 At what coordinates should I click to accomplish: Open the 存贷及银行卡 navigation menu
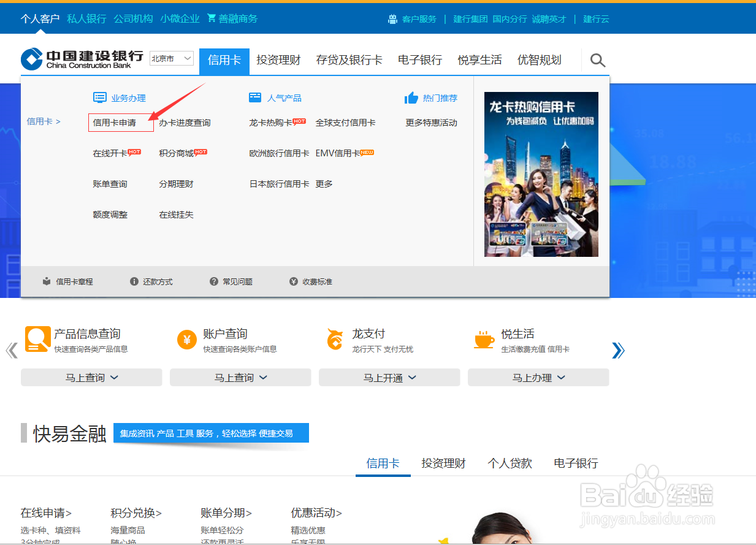[x=349, y=60]
